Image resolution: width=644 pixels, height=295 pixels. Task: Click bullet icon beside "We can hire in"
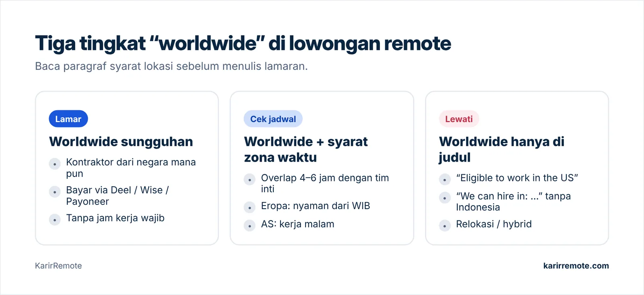[x=445, y=198]
